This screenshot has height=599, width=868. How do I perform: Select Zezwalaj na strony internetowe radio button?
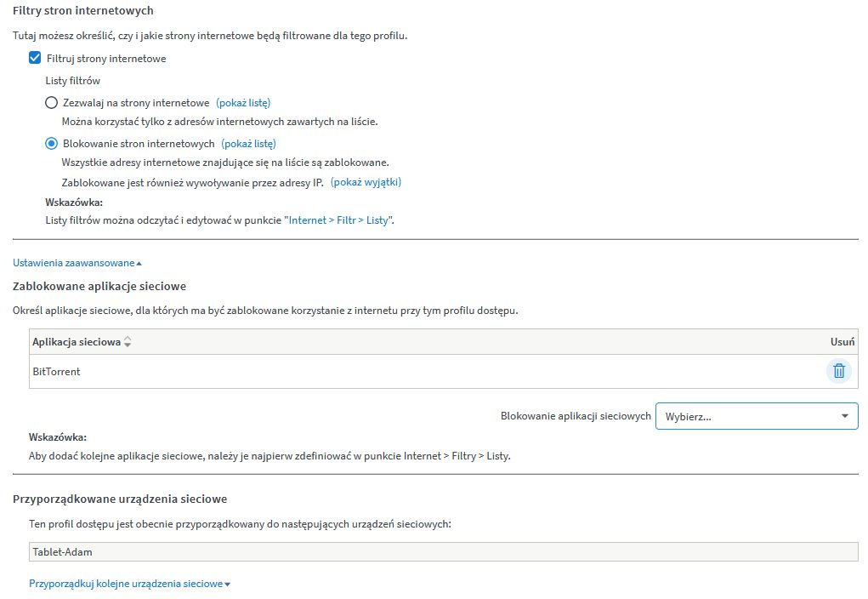(51, 102)
